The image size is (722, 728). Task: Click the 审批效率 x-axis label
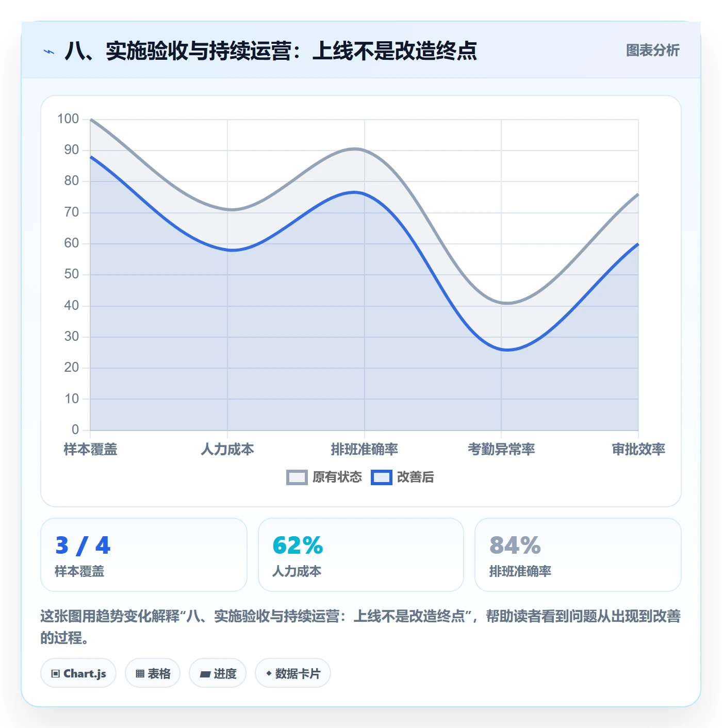(638, 450)
